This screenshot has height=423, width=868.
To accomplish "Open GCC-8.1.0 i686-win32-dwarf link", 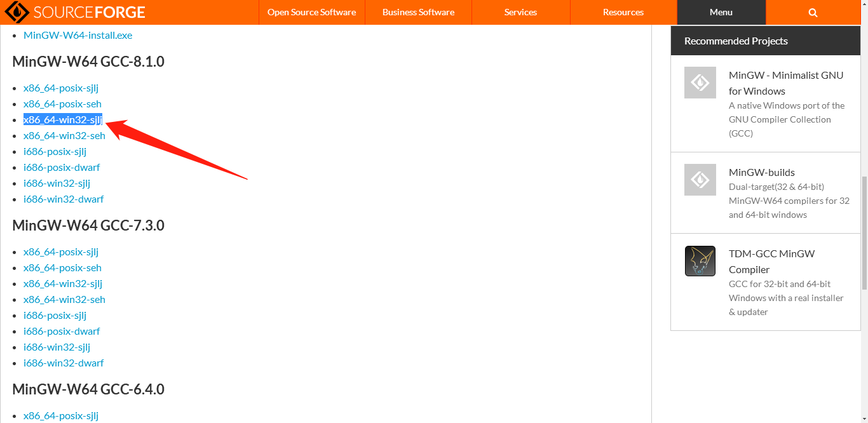I will point(64,199).
